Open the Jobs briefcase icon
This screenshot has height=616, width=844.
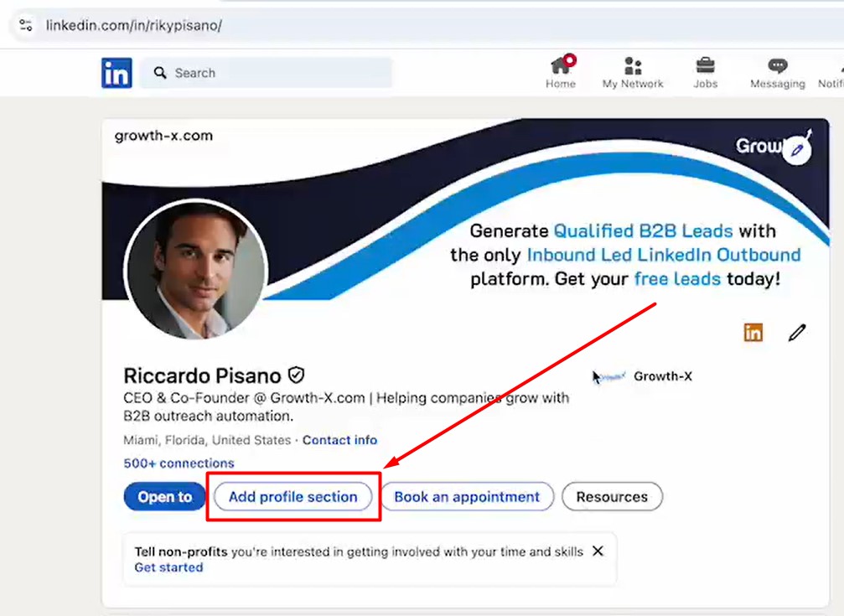coord(705,72)
